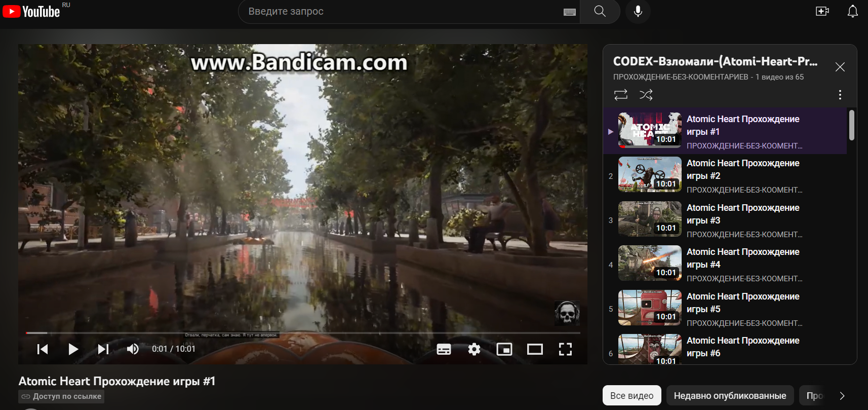The width and height of the screenshot is (868, 410).
Task: Open thumbnail of playlist video #2
Action: (650, 174)
